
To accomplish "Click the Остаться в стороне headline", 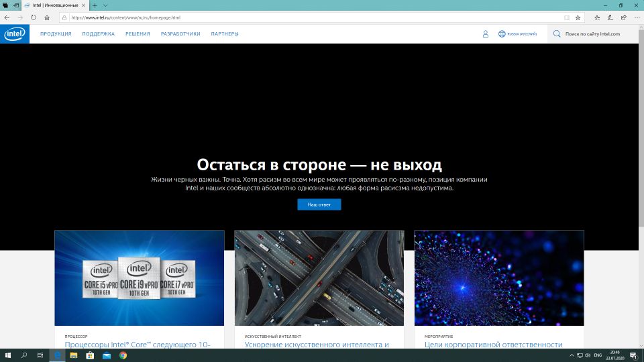I will pos(319,165).
